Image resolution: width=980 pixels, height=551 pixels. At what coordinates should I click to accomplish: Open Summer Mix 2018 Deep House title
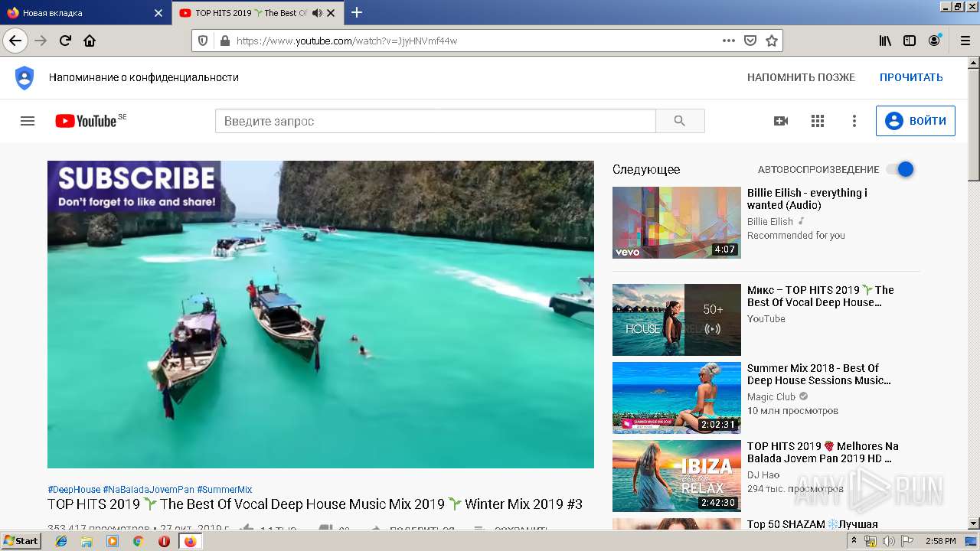[818, 374]
